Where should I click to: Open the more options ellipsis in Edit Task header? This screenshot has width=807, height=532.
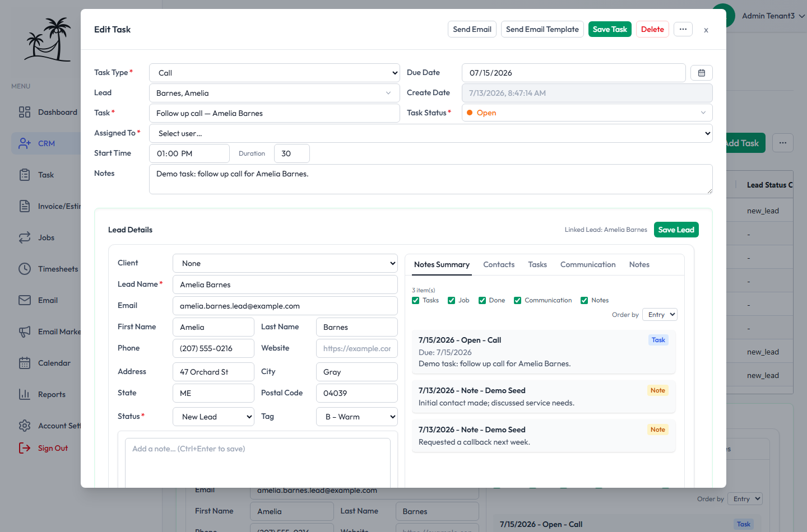683,29
